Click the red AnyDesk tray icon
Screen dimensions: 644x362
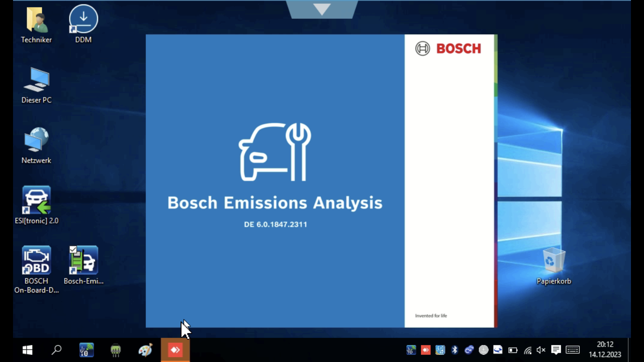pyautogui.click(x=426, y=350)
